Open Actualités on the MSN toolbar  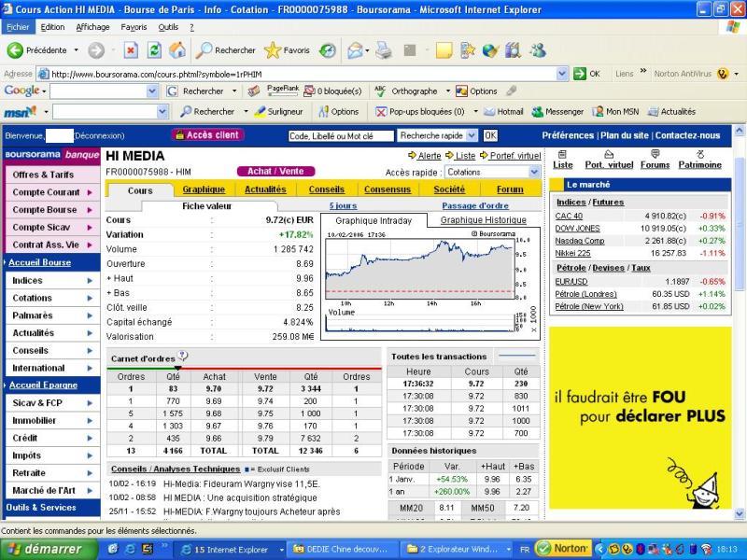[x=671, y=112]
